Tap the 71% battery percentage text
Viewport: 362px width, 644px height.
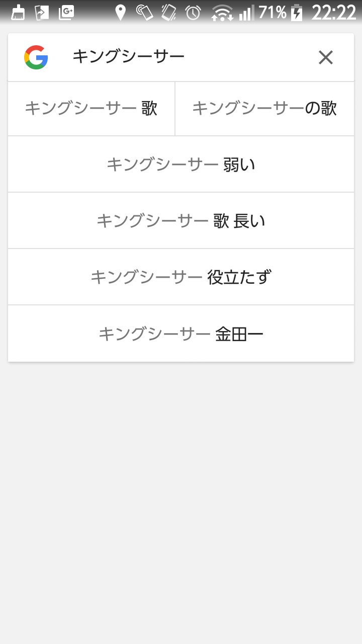[273, 13]
